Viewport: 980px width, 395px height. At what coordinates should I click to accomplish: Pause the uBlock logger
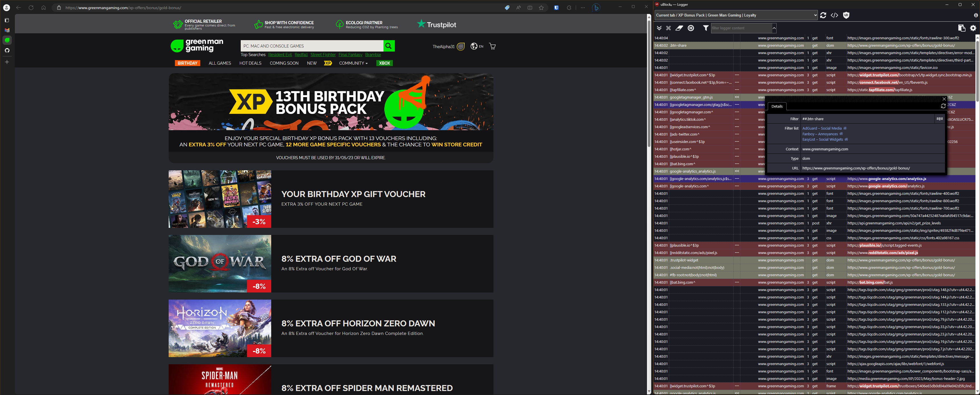[x=691, y=28]
